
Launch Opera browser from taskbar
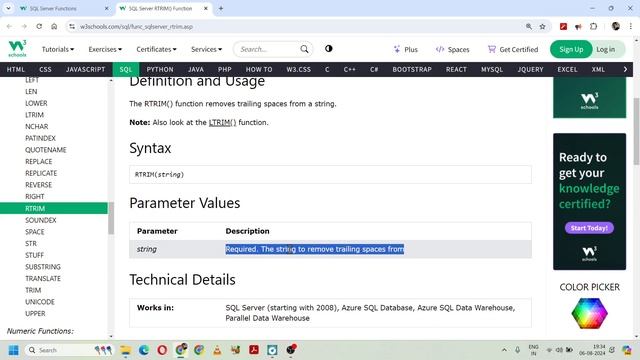pyautogui.click(x=162, y=350)
